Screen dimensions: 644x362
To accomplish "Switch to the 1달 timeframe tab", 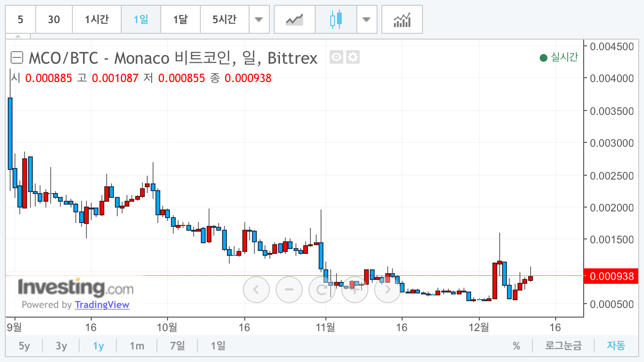I will [180, 19].
